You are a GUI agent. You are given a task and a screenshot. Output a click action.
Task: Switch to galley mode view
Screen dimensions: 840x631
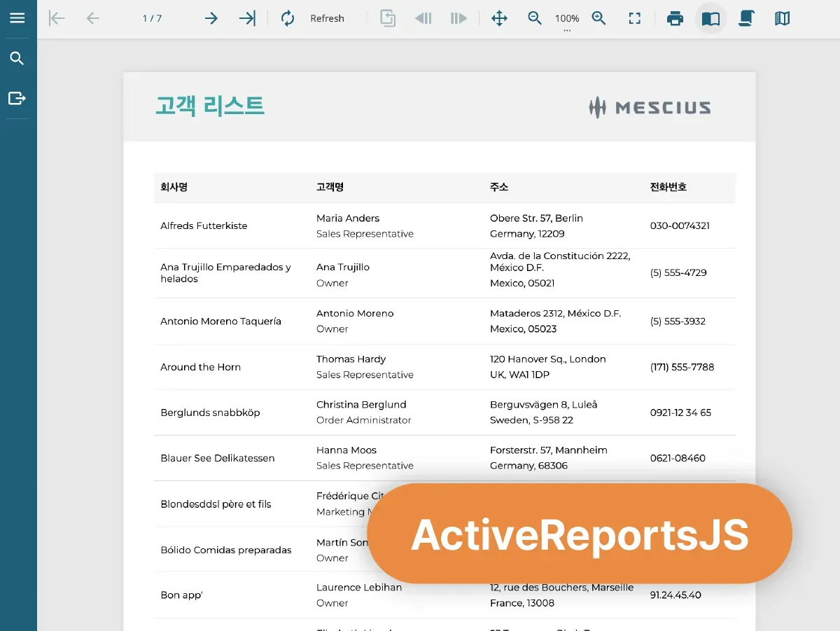pyautogui.click(x=782, y=18)
